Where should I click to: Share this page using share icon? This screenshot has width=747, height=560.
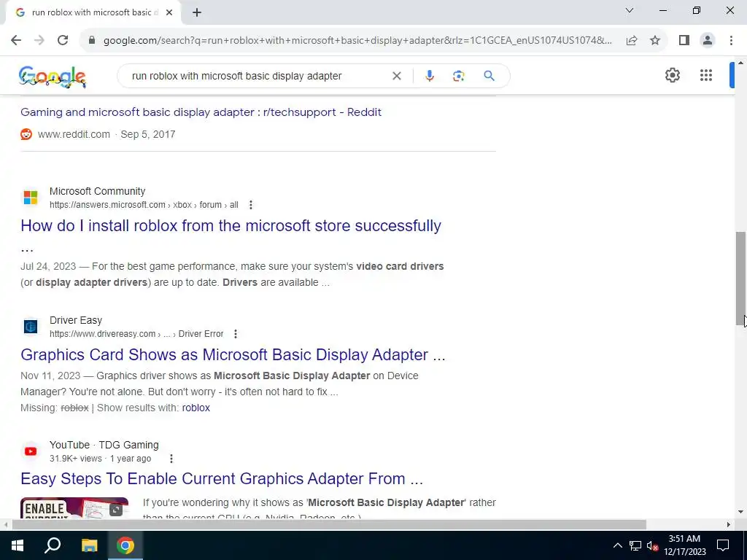632,41
